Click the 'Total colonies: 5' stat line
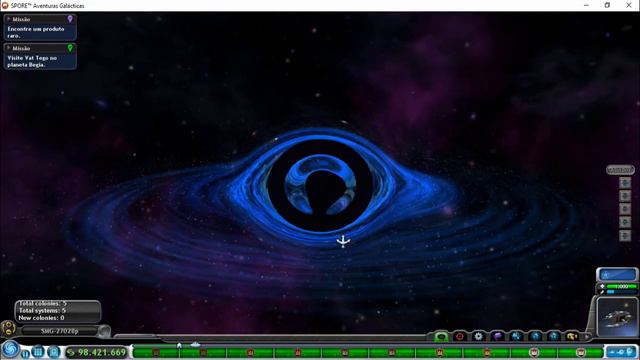Viewport: 640px width, 360px height. (x=43, y=304)
